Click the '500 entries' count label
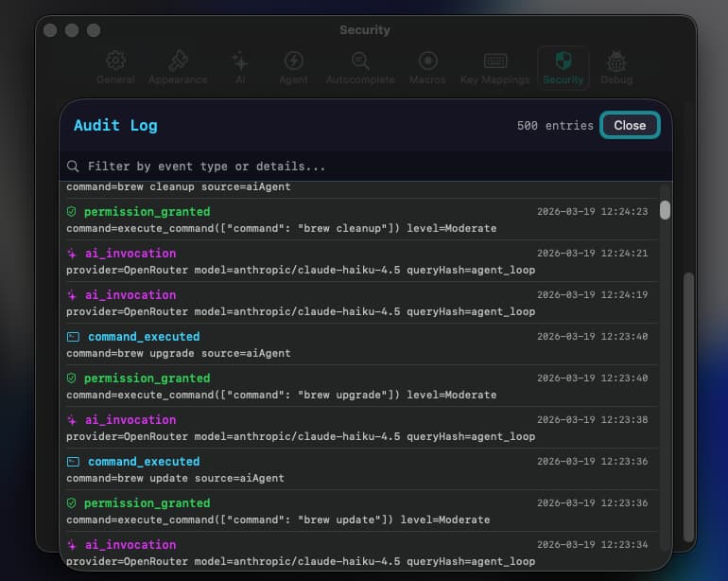The width and height of the screenshot is (728, 581). [x=555, y=126]
